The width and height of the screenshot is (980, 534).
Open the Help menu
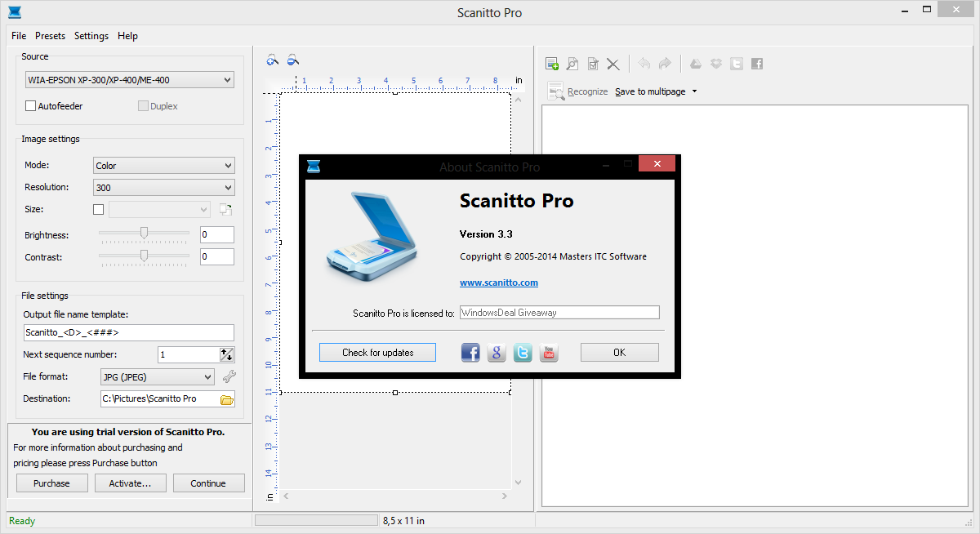127,36
